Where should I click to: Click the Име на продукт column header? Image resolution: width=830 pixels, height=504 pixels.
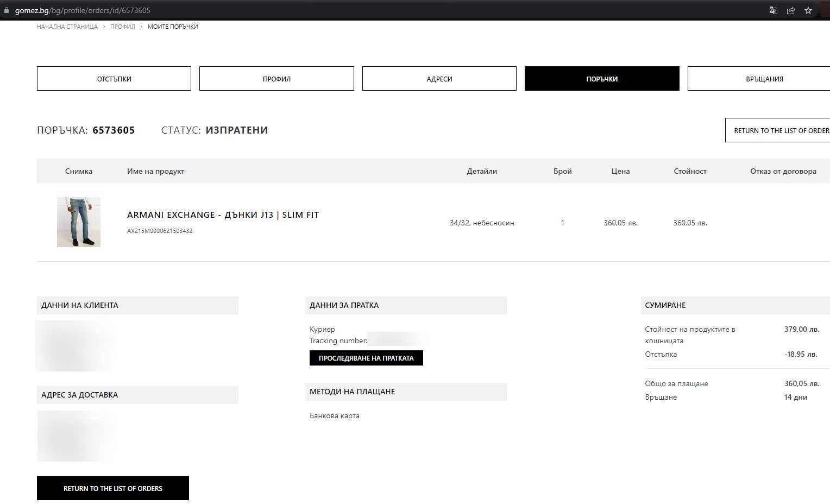pos(156,171)
